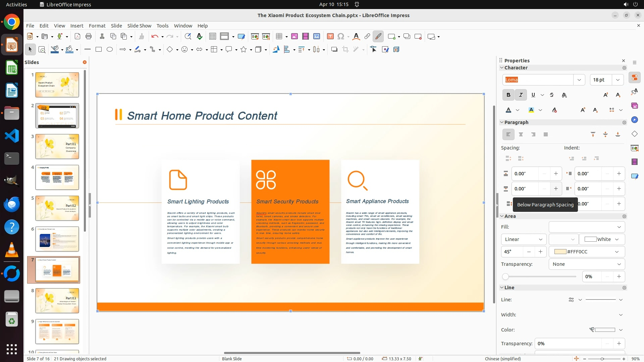Increase the gradient angle with the plus button
Viewport: 644px width, 362px height.
pyautogui.click(x=540, y=252)
